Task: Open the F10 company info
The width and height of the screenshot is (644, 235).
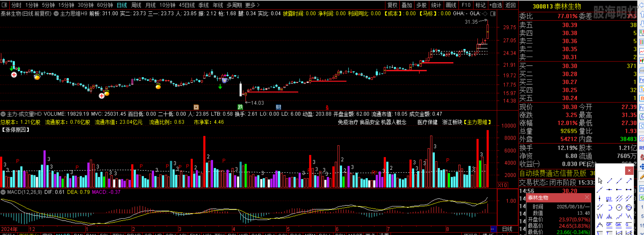Action: [466, 5]
